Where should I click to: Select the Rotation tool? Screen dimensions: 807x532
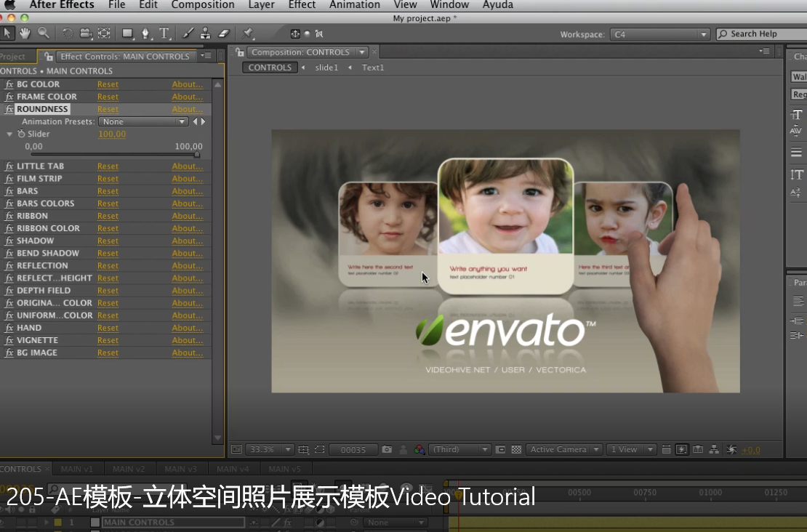[x=67, y=34]
